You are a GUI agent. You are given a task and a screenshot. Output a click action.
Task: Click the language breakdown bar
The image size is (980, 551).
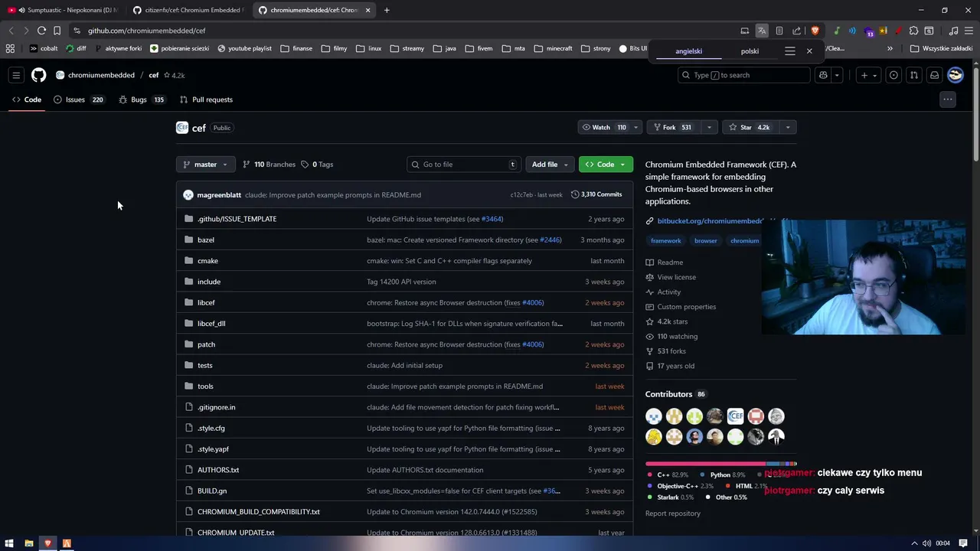[x=720, y=464]
